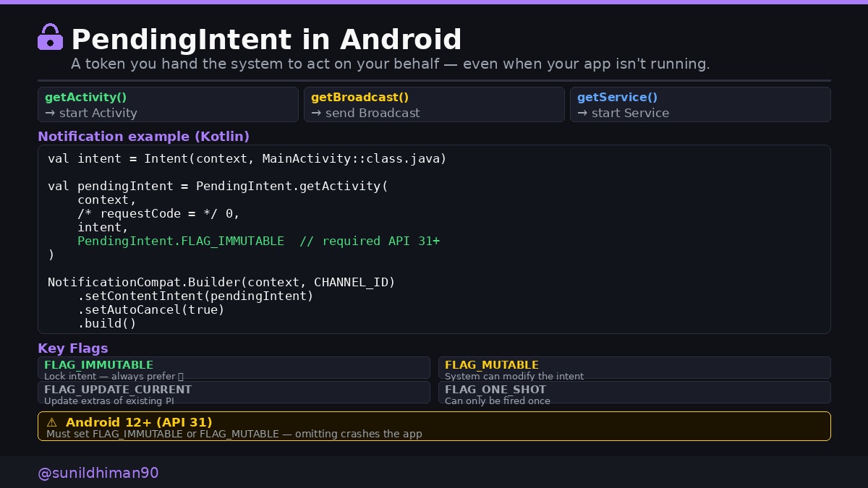Click "Update extras of existing PI" text
The width and height of the screenshot is (868, 488).
(109, 401)
